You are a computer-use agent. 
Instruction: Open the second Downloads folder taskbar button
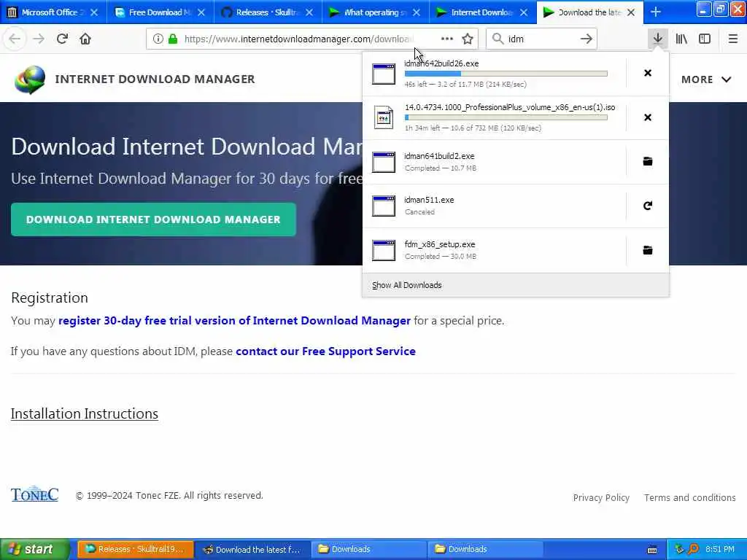pyautogui.click(x=486, y=549)
